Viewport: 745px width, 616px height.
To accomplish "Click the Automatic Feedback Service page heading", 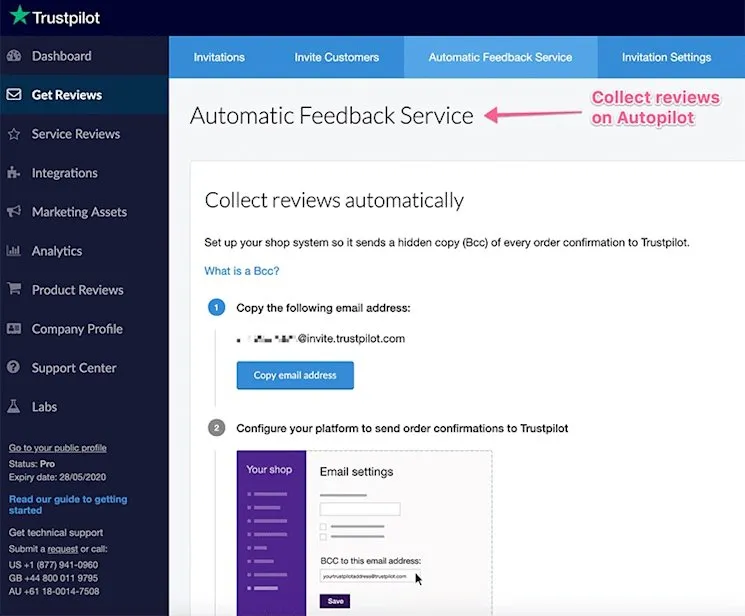I will pos(332,116).
